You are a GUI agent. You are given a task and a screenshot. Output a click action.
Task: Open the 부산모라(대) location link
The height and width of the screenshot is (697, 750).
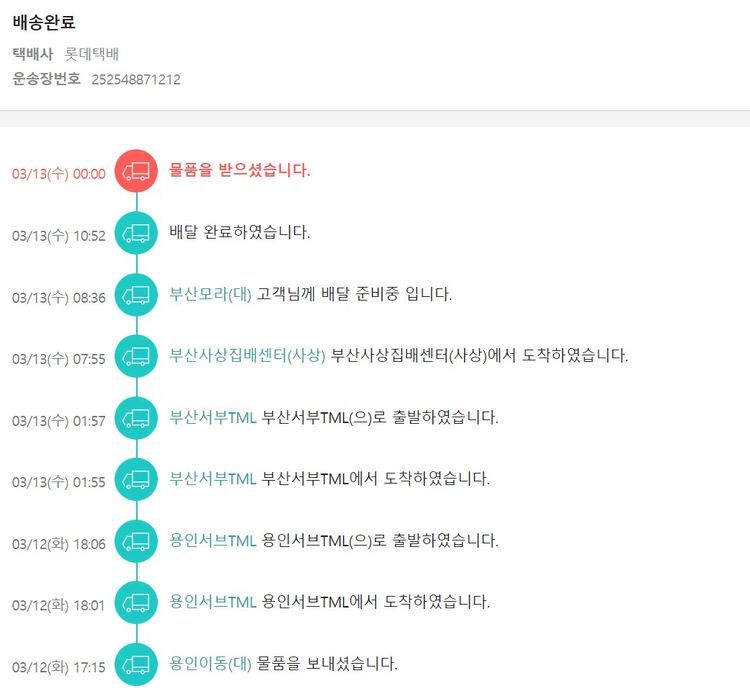210,294
